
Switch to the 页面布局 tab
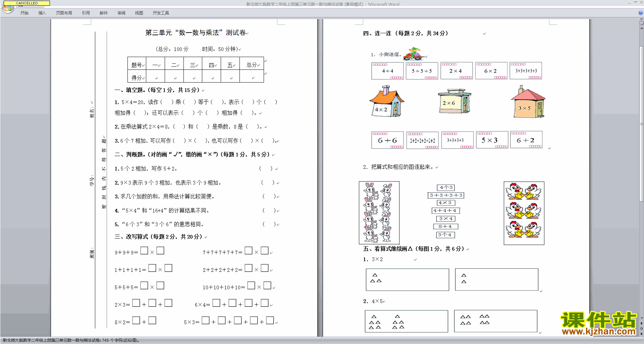pos(64,13)
